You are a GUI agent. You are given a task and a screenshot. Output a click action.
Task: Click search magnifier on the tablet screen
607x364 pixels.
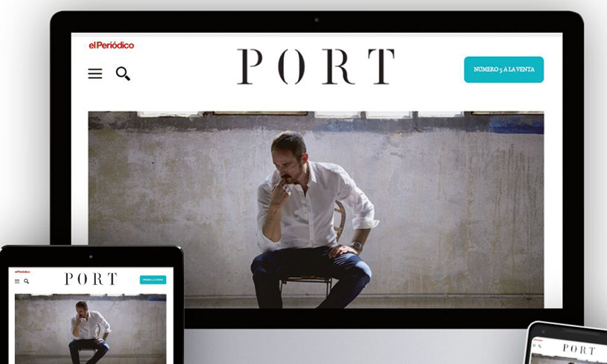[x=26, y=281]
